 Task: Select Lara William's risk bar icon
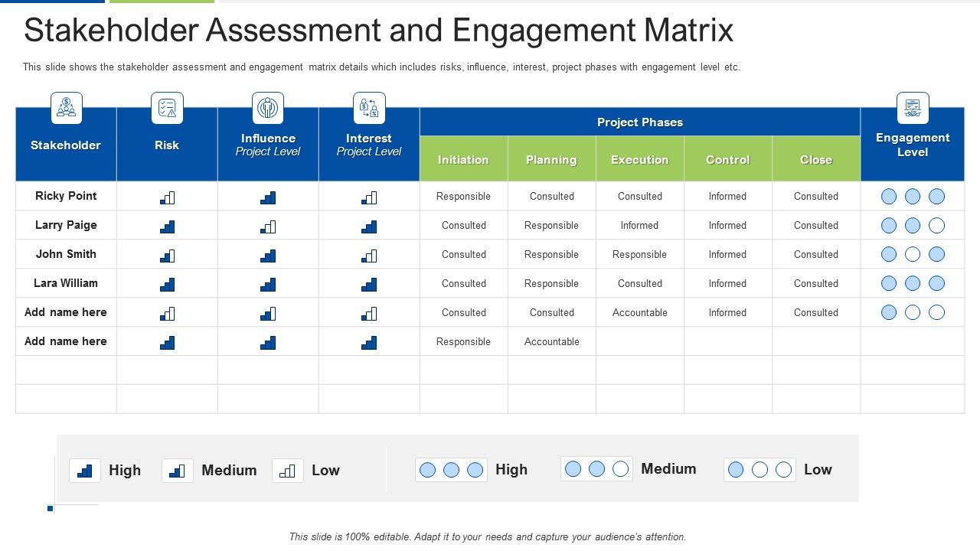pos(167,285)
